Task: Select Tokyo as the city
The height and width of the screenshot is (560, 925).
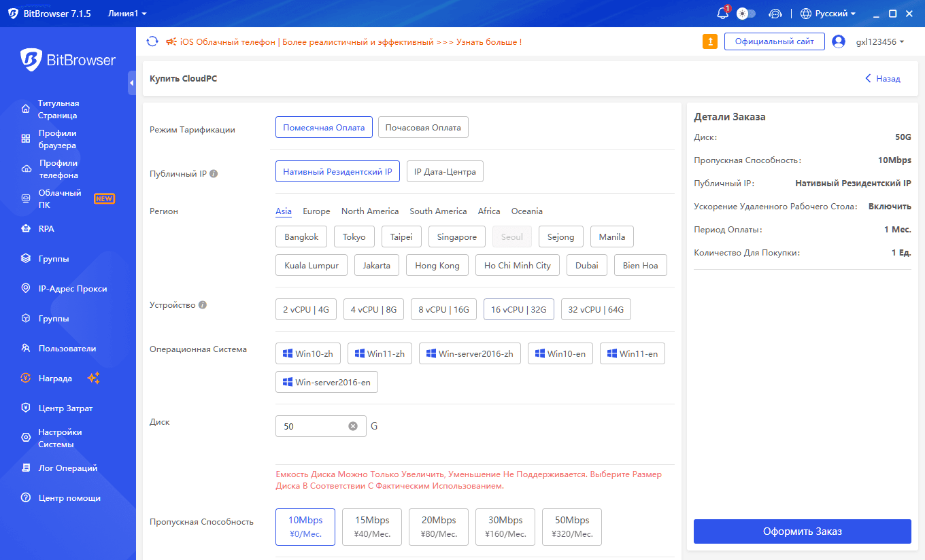Action: pyautogui.click(x=354, y=237)
